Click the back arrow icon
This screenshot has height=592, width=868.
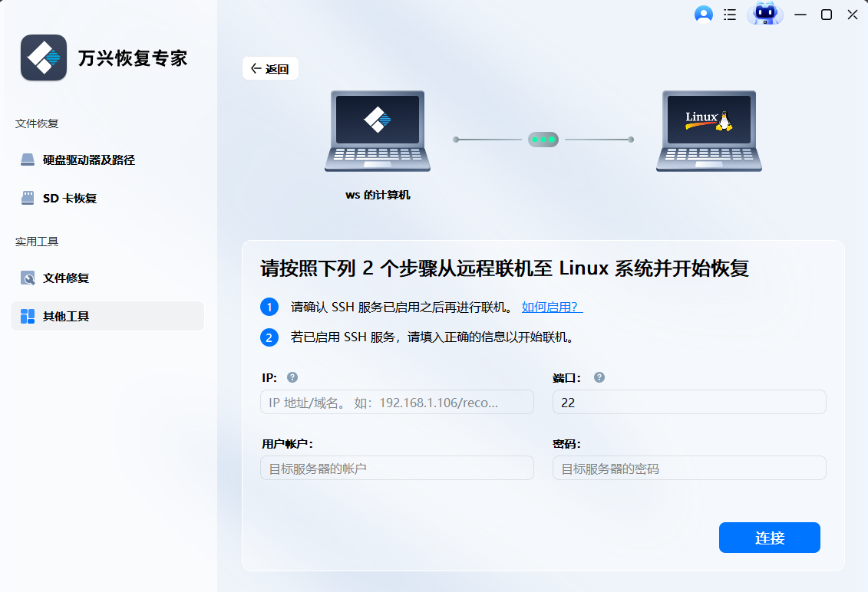256,68
